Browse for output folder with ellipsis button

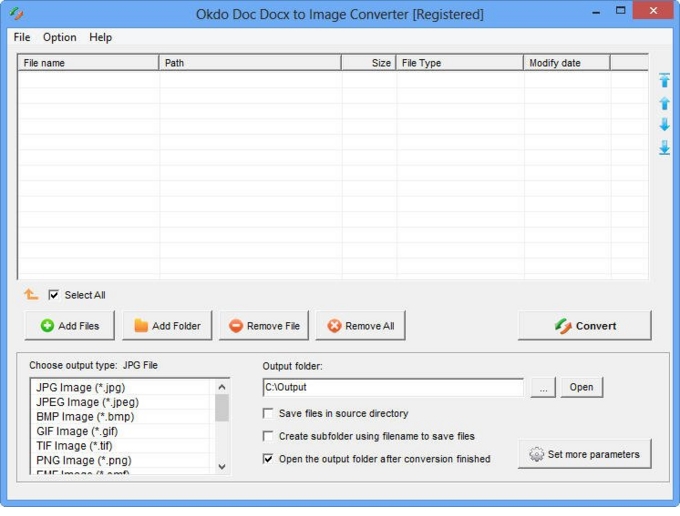(543, 387)
